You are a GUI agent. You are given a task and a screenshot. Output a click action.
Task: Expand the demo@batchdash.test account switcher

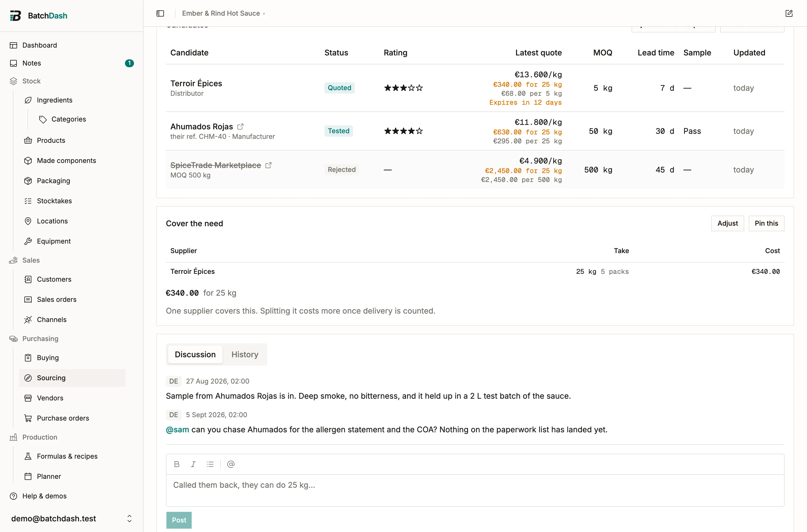click(72, 519)
